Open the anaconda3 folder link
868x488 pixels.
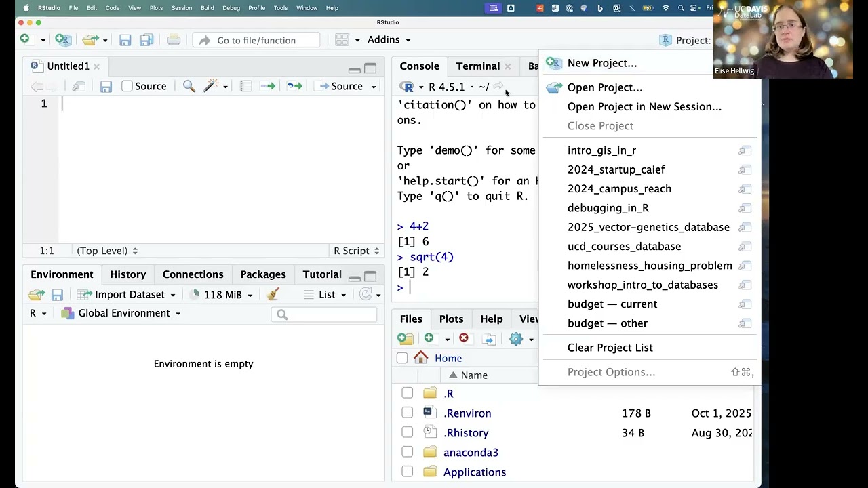[471, 452]
